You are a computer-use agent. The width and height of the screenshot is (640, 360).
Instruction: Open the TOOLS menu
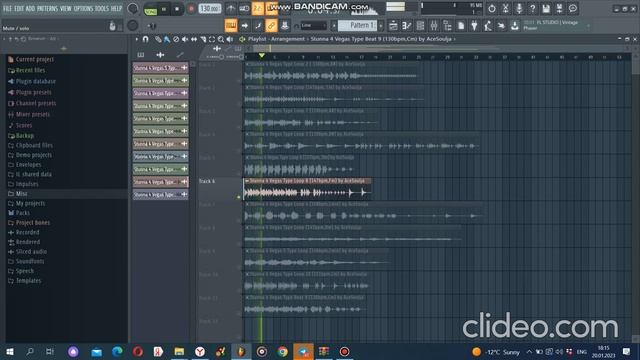(102, 9)
